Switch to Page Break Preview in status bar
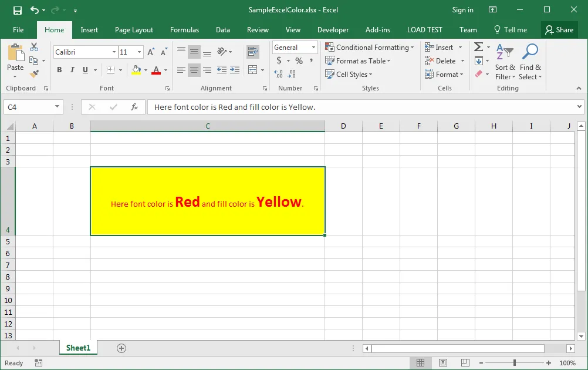The image size is (588, 370). coord(465,363)
